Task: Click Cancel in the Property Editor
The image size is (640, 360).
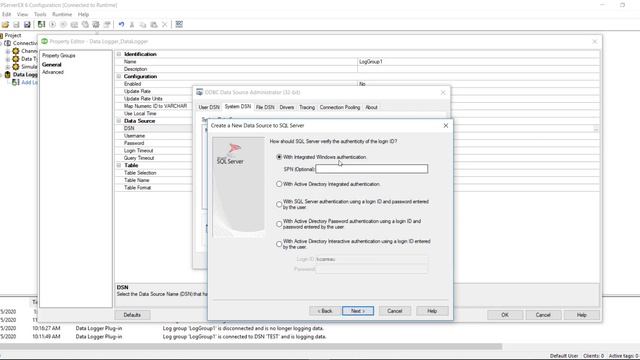Action: click(x=543, y=315)
